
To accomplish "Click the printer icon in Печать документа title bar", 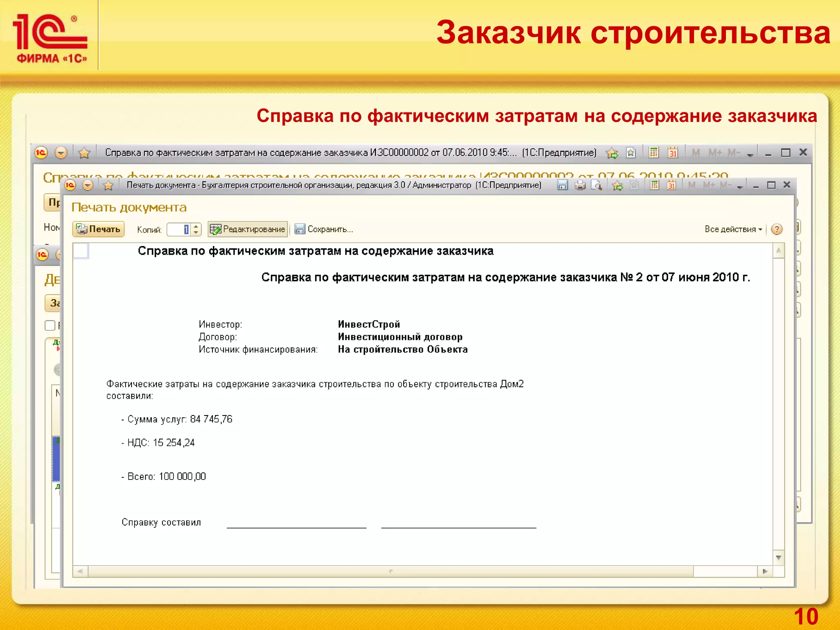I will coord(580,185).
